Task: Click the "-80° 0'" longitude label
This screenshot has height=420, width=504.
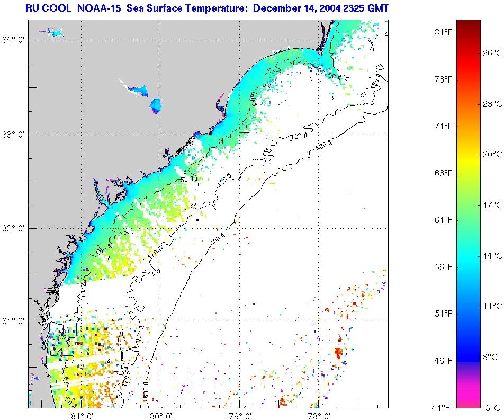Action: pos(160,416)
